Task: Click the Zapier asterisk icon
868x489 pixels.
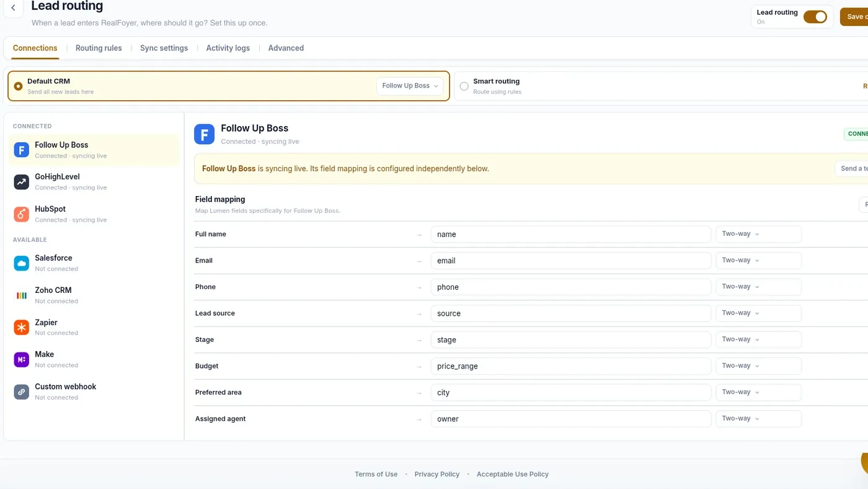Action: coord(22,327)
